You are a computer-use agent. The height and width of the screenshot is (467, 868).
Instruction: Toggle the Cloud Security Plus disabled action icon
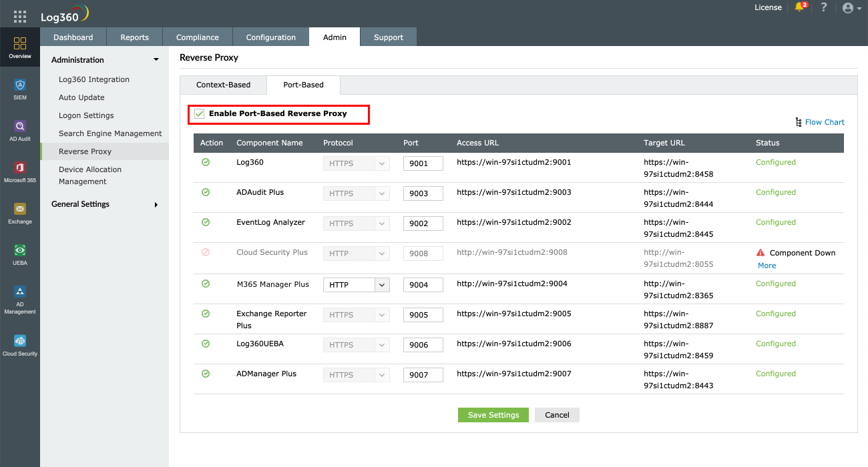click(206, 252)
